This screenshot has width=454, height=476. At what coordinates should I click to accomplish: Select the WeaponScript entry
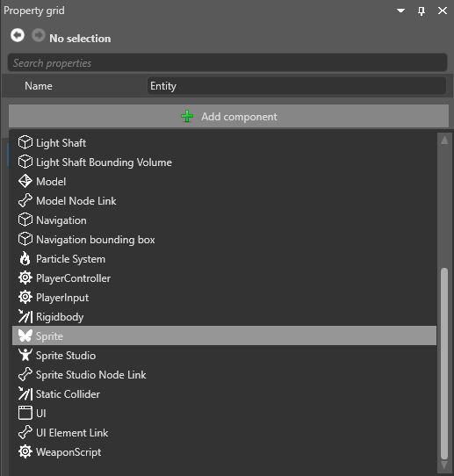click(224, 451)
